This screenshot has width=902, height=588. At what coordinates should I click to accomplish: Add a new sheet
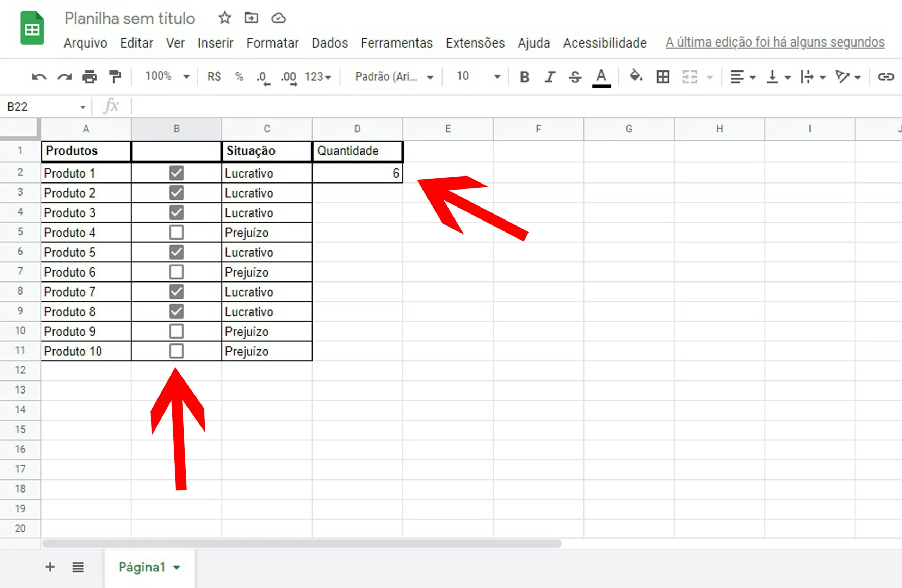click(50, 567)
